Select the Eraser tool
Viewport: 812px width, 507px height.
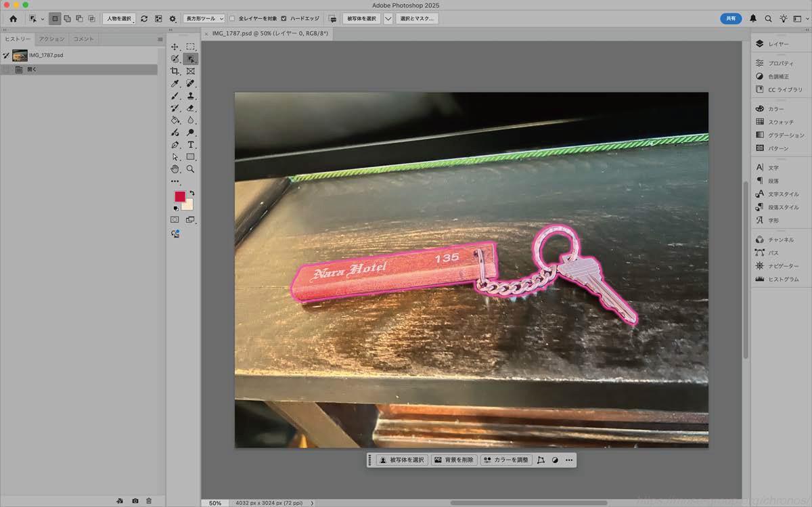(x=191, y=108)
